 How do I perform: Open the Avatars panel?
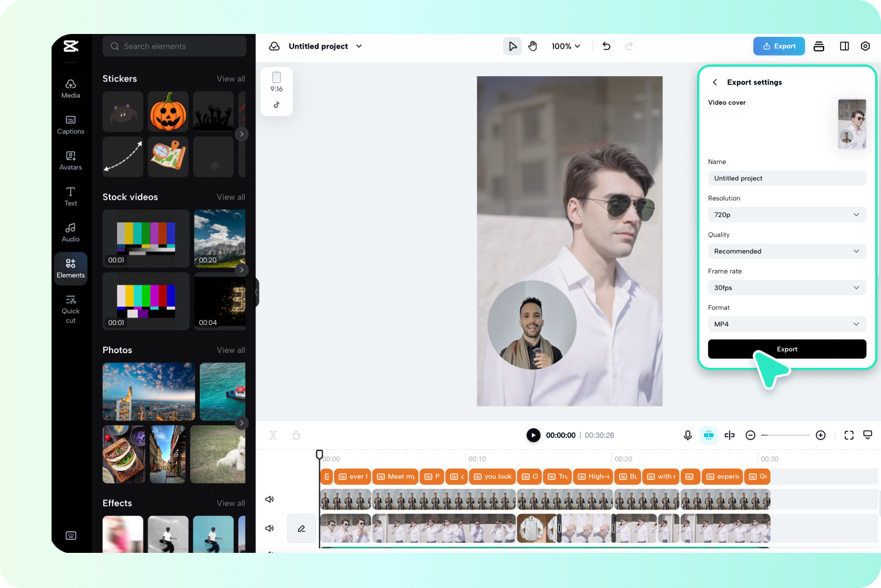tap(70, 160)
